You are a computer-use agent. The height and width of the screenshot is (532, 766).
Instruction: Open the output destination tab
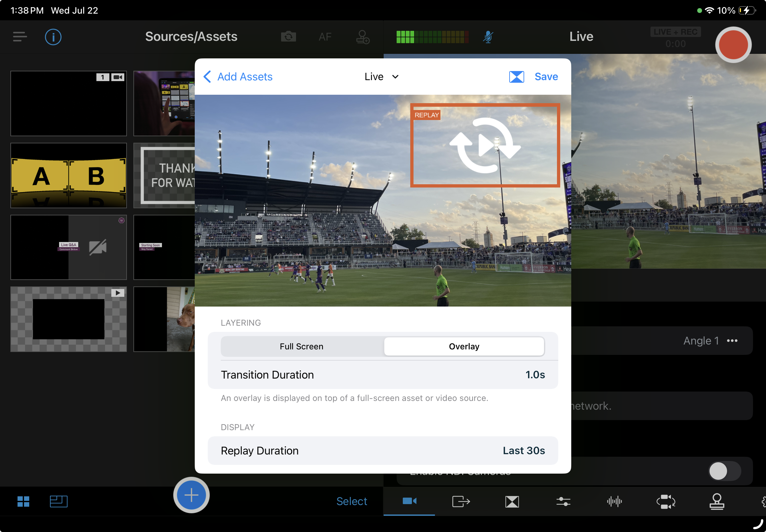(461, 501)
